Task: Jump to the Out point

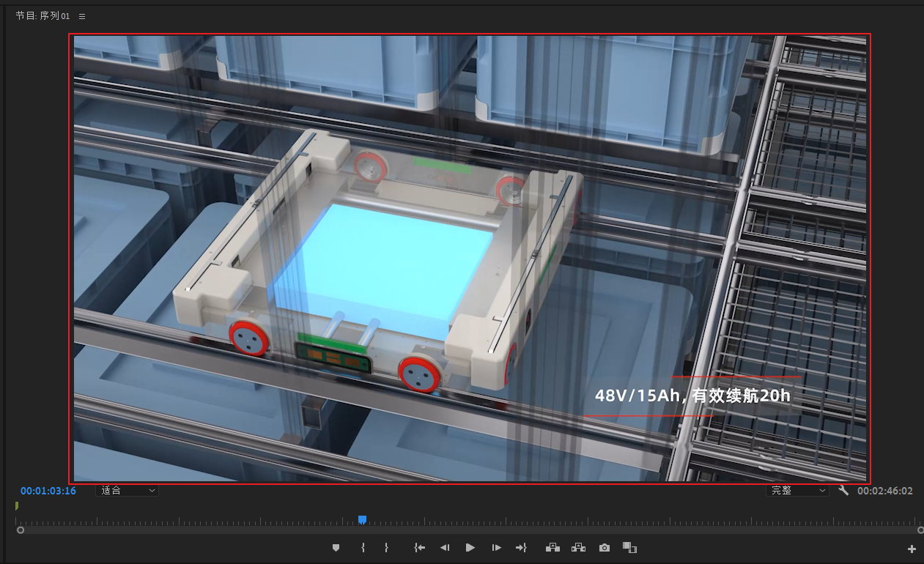Action: 521,547
